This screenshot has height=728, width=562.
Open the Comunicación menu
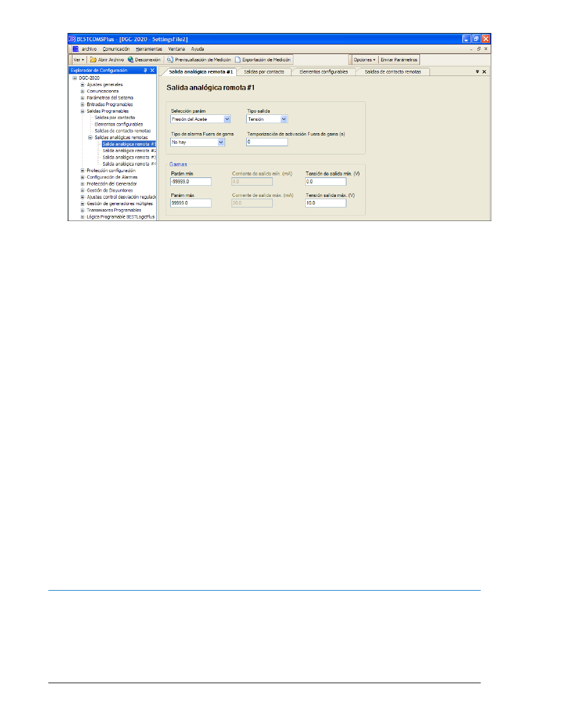point(116,49)
